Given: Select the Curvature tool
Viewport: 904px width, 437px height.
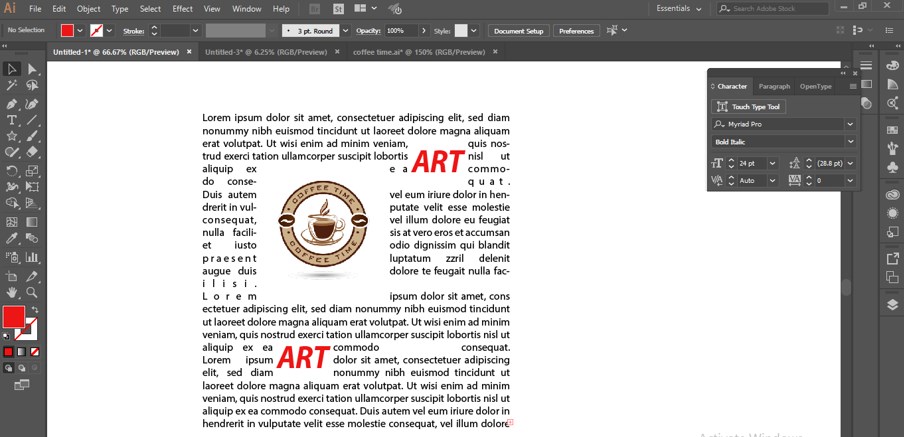Looking at the screenshot, I should [32, 104].
